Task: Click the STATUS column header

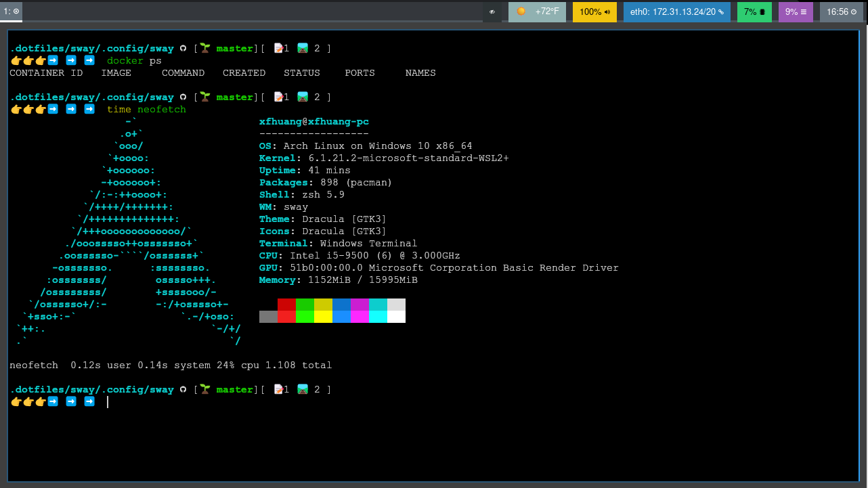Action: (x=302, y=73)
